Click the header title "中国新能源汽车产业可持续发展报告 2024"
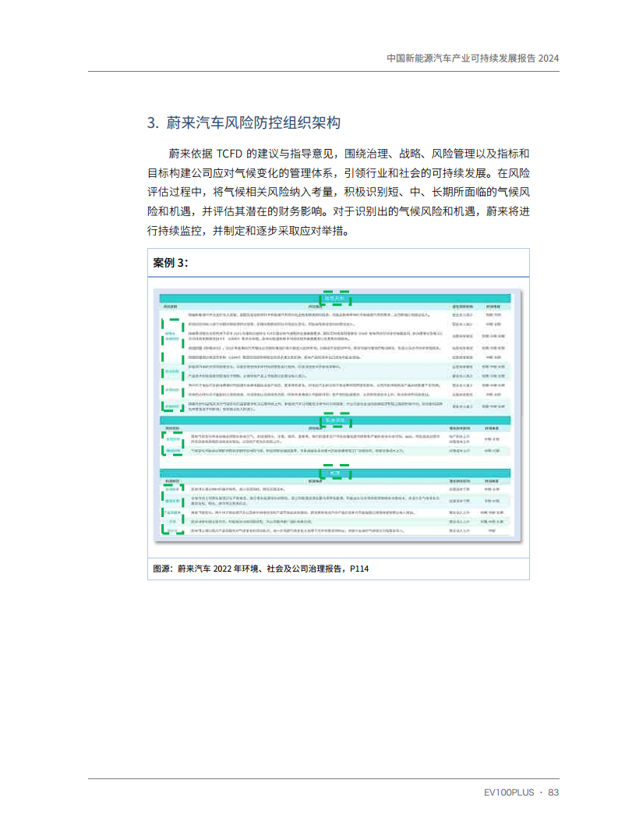Viewport: 618px width, 840px height. [x=472, y=58]
